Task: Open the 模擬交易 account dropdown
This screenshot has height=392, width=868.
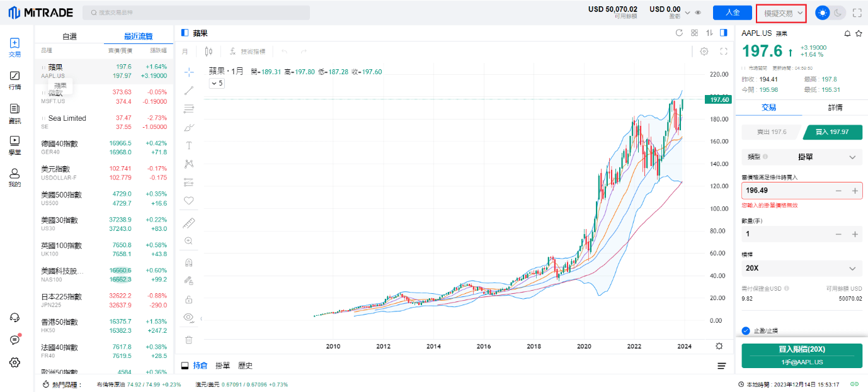Action: 784,13
